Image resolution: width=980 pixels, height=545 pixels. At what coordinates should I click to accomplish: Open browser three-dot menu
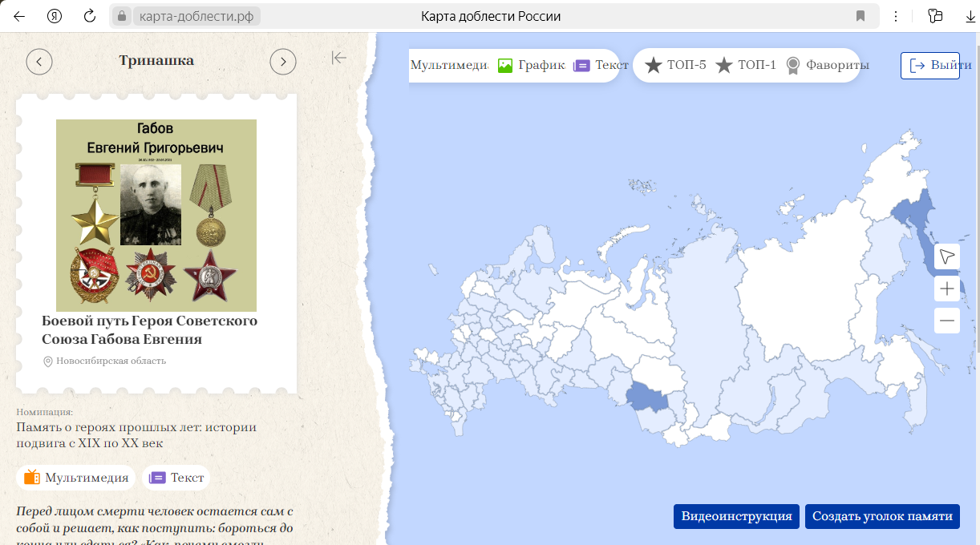tap(897, 16)
